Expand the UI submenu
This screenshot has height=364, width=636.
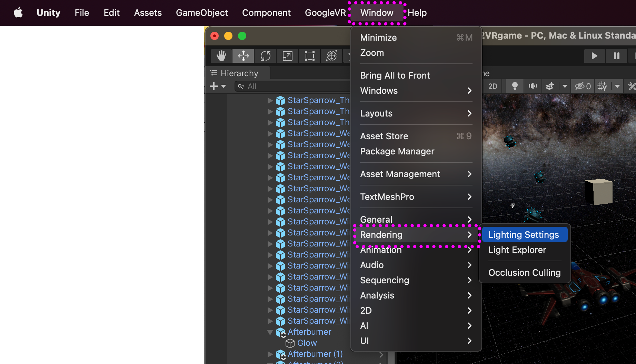tap(416, 341)
